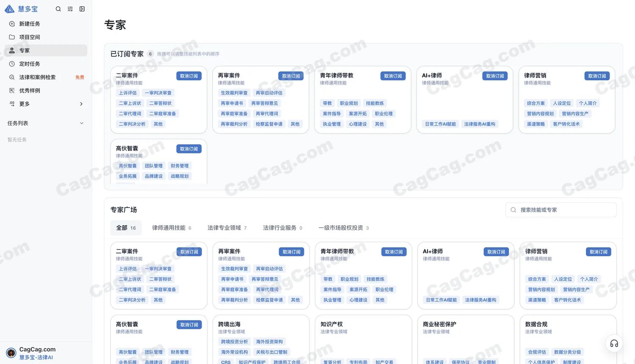Screen dimensions: 635x364
Task: Click the CagCag.com user avatar
Action: pos(11,353)
